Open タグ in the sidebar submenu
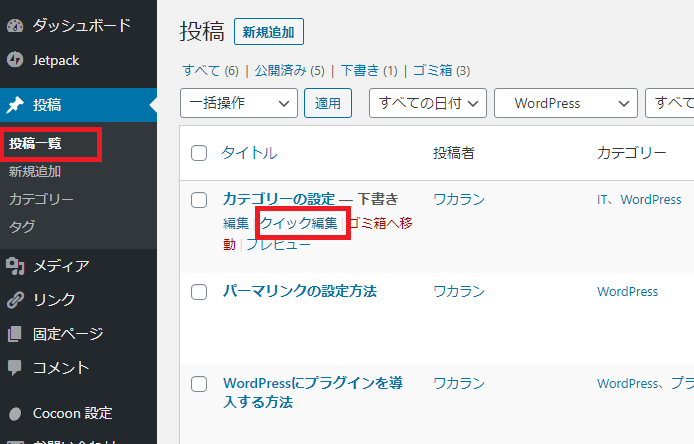The width and height of the screenshot is (694, 444). pos(22,227)
